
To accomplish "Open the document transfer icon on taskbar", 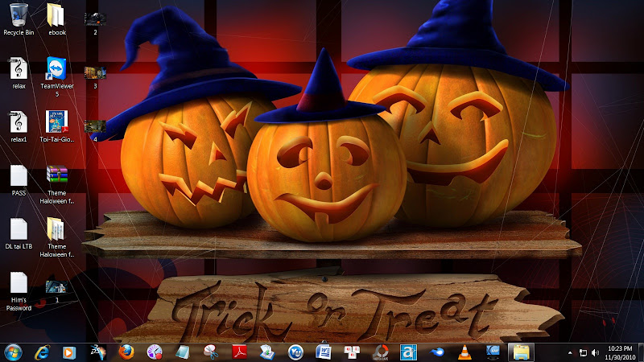I will [x=267, y=352].
